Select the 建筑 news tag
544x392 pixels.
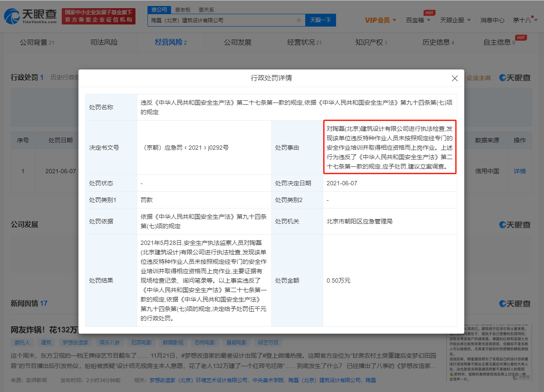[x=46, y=342]
